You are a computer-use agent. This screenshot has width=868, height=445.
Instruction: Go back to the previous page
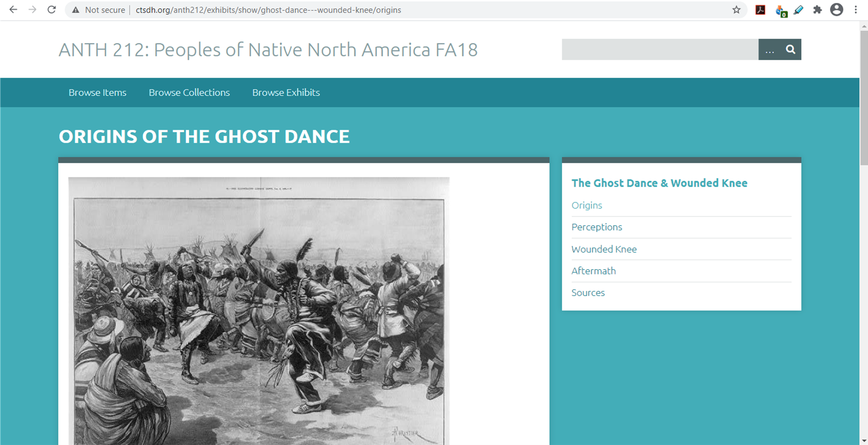click(x=13, y=10)
